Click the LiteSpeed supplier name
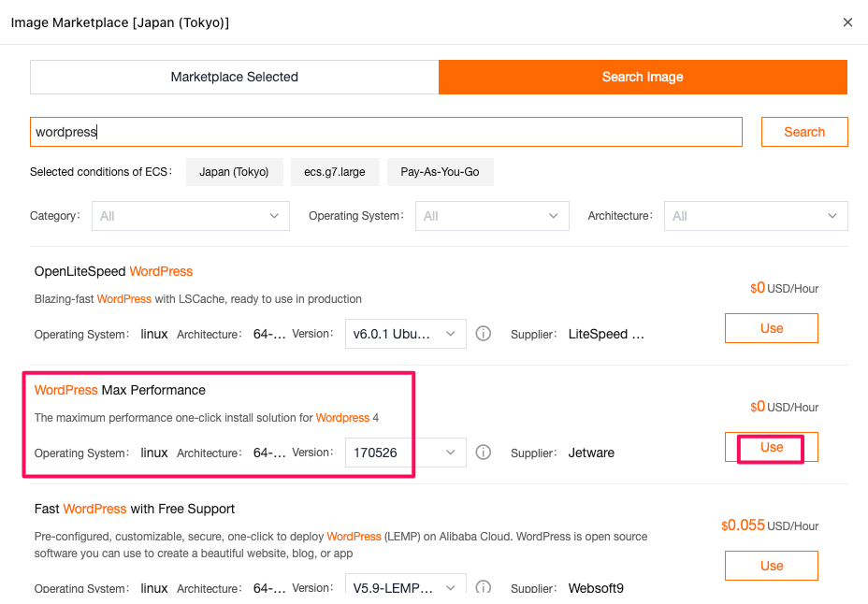Image resolution: width=868 pixels, height=604 pixels. (x=606, y=334)
